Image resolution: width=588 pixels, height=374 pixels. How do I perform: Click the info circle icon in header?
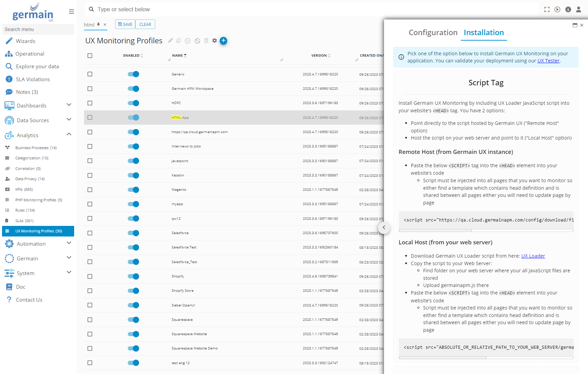tap(568, 10)
